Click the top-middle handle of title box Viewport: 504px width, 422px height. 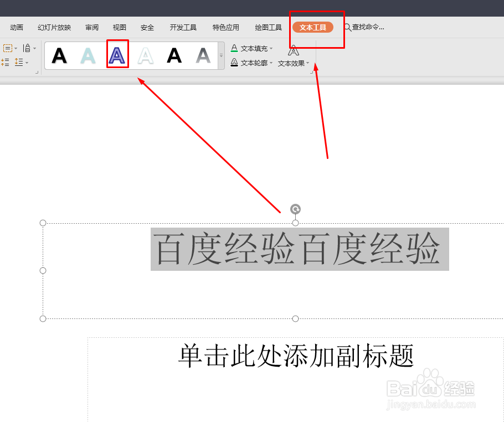pos(295,223)
